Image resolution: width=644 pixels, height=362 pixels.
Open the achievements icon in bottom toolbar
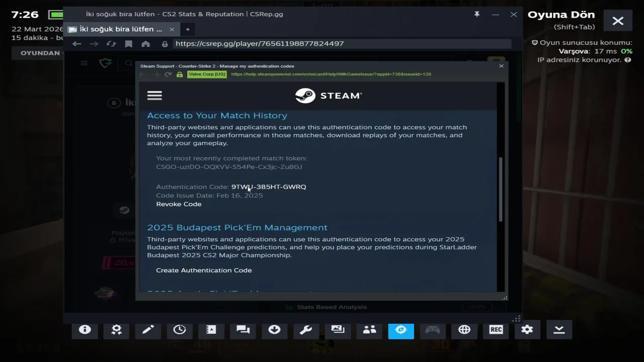click(116, 330)
